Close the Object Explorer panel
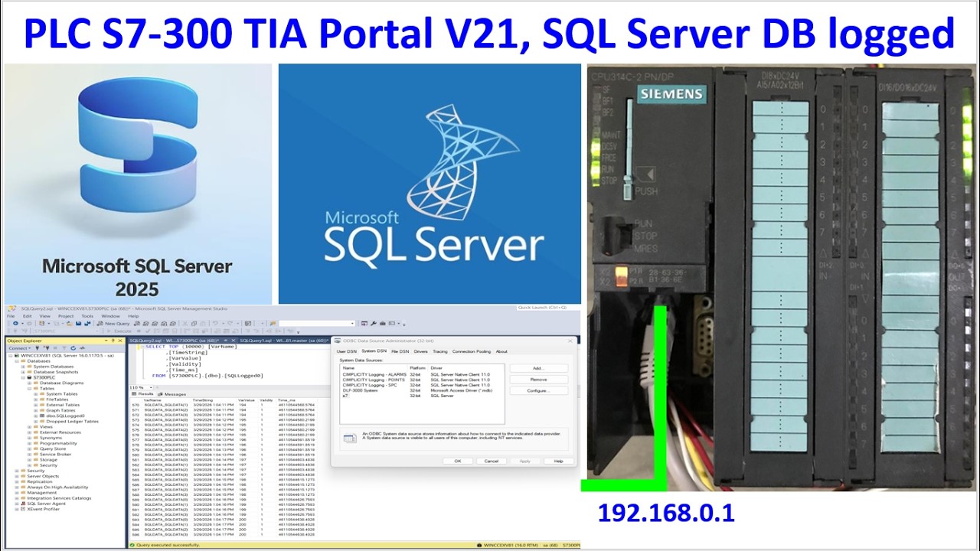Viewport: 980px width, 551px height. point(120,341)
